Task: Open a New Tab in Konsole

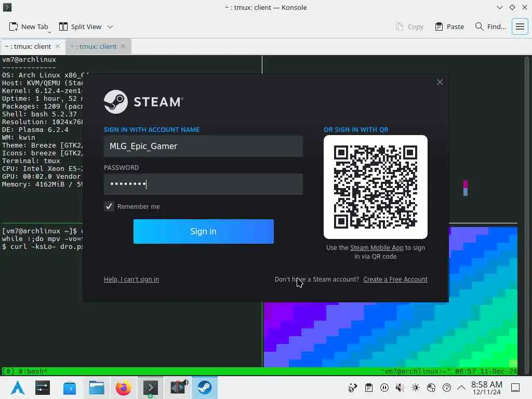Action: tap(29, 26)
